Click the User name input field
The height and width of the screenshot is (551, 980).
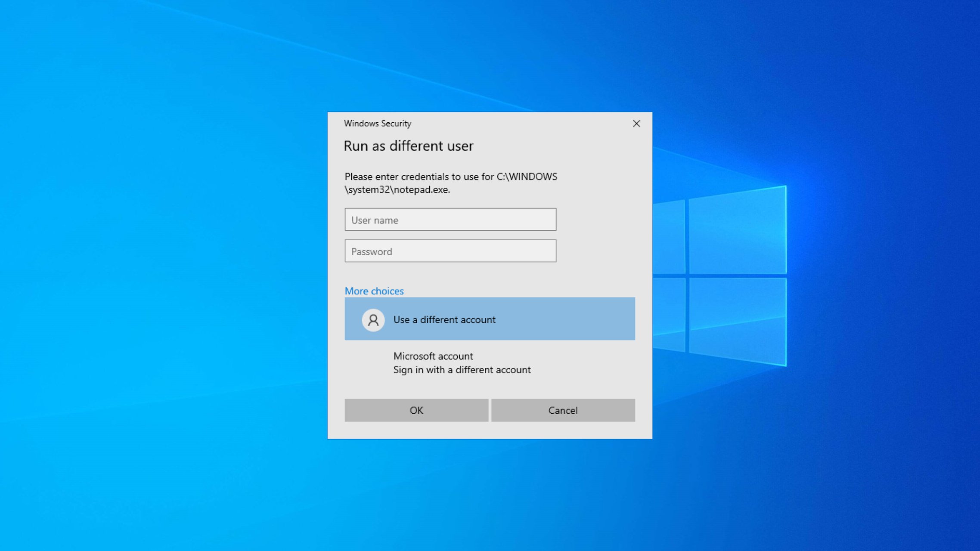[x=450, y=220]
